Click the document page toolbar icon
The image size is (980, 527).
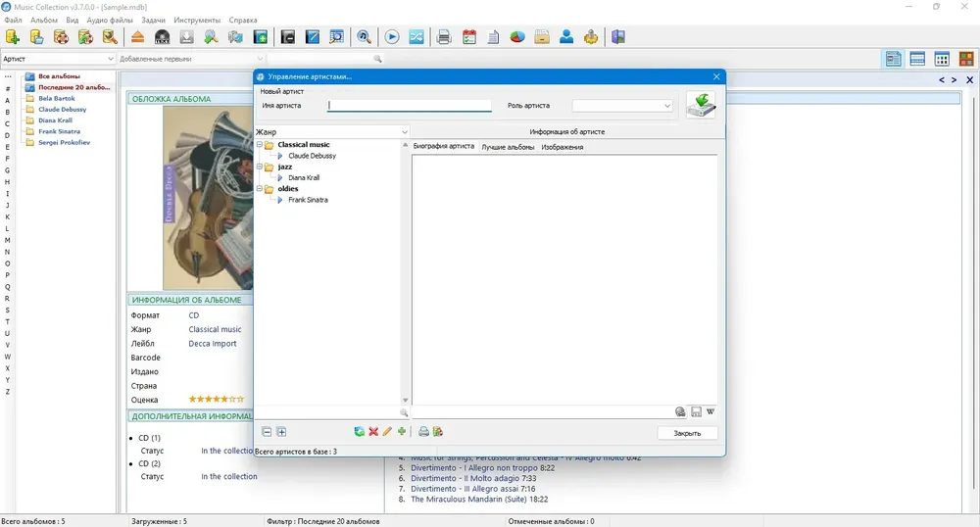coord(493,37)
